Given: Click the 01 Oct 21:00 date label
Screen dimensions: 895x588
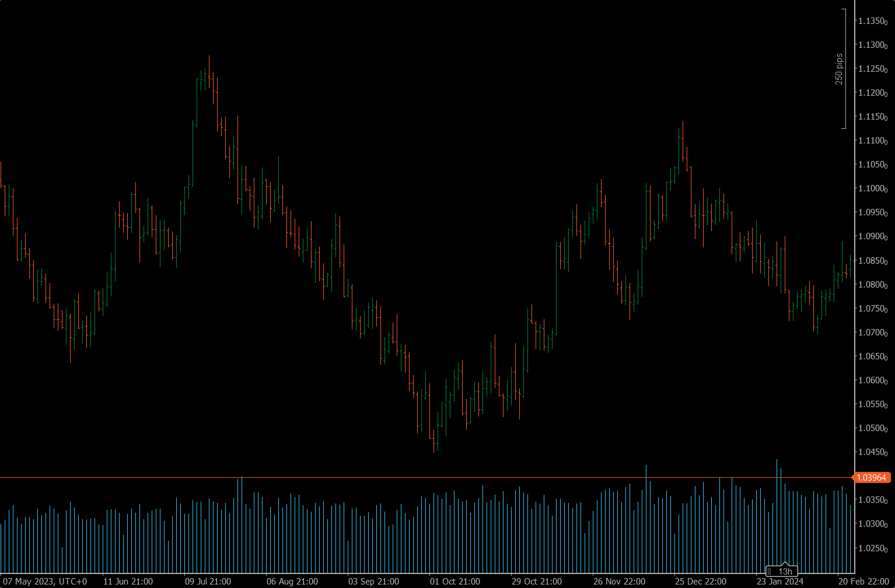Looking at the screenshot, I should pyautogui.click(x=455, y=582).
